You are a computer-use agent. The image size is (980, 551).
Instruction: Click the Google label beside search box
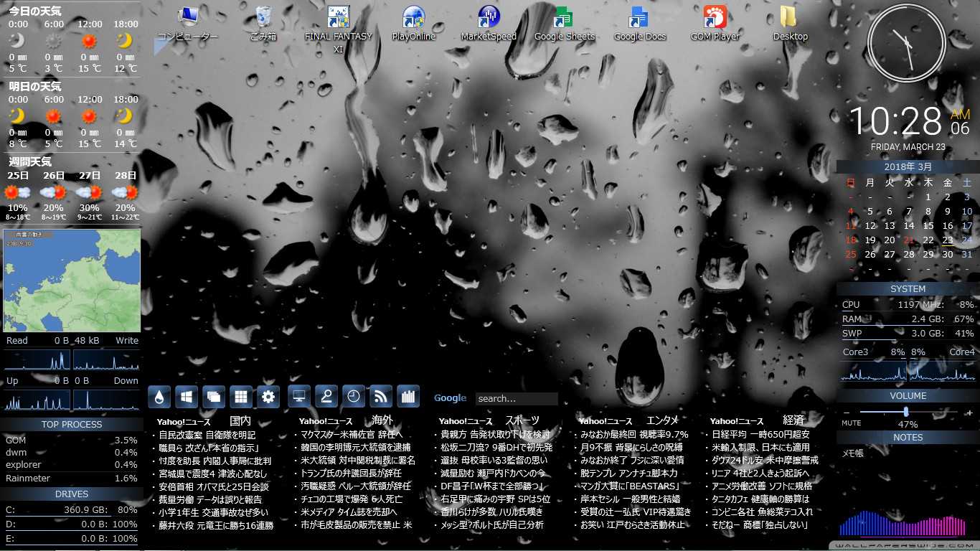click(451, 398)
